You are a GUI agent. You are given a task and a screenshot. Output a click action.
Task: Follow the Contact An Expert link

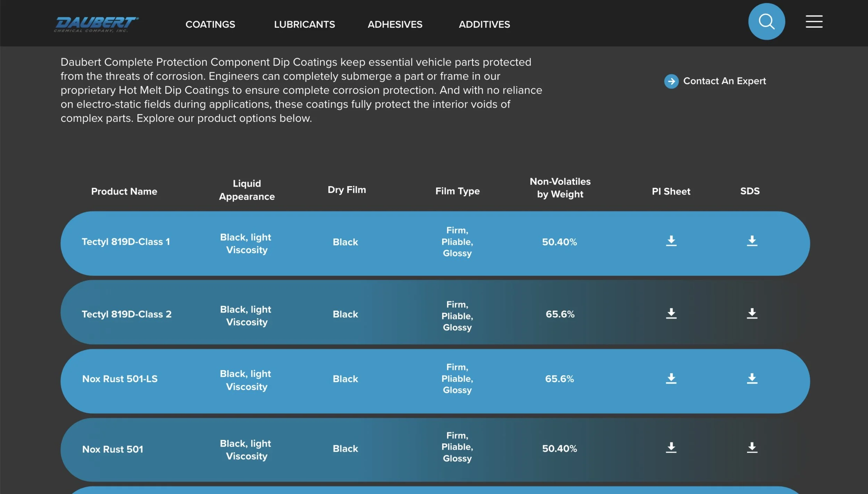click(724, 81)
